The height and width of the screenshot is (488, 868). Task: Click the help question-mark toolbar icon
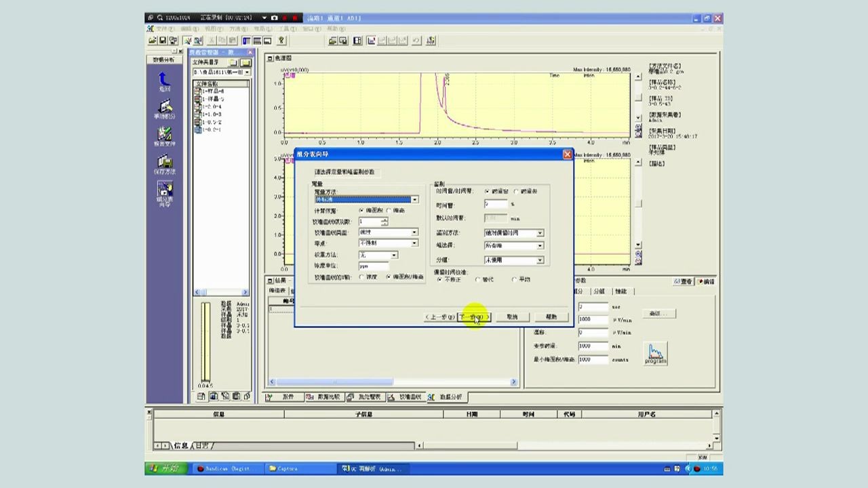[281, 41]
